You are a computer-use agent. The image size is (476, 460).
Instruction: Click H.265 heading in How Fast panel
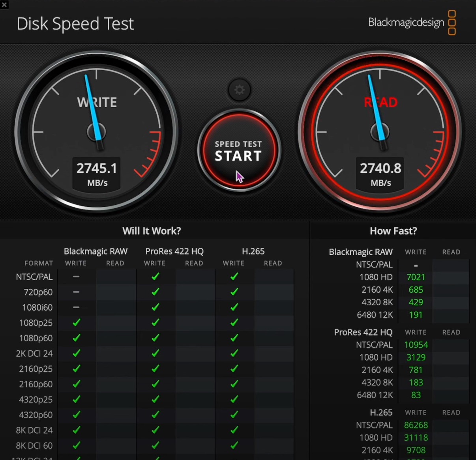[381, 413]
